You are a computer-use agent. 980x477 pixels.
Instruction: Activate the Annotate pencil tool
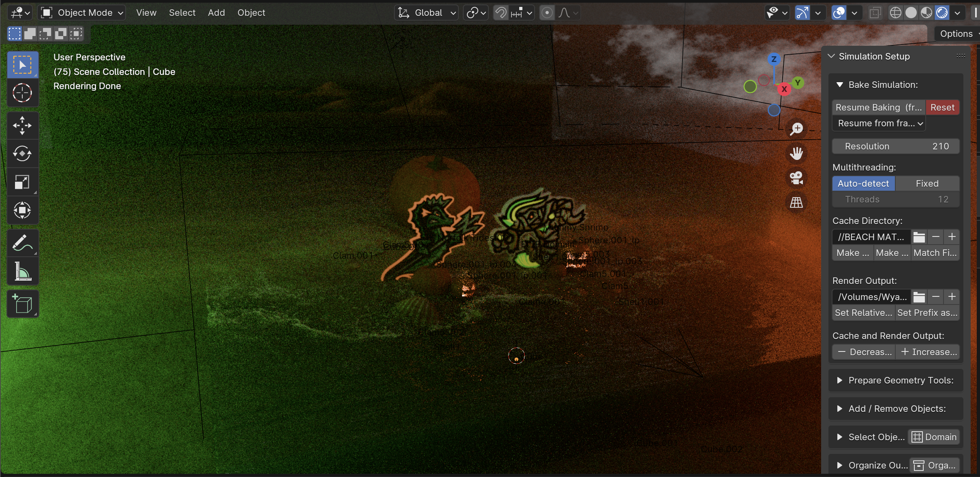pyautogui.click(x=22, y=243)
